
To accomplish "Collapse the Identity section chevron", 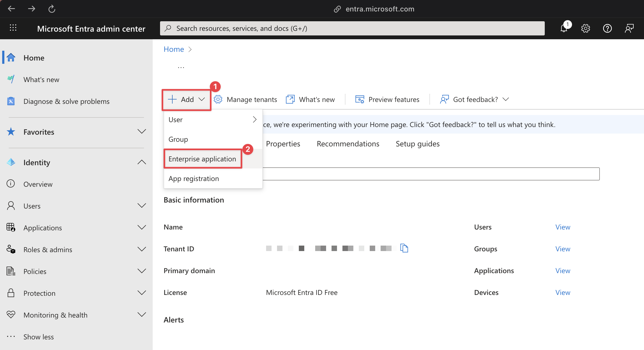I will [142, 162].
